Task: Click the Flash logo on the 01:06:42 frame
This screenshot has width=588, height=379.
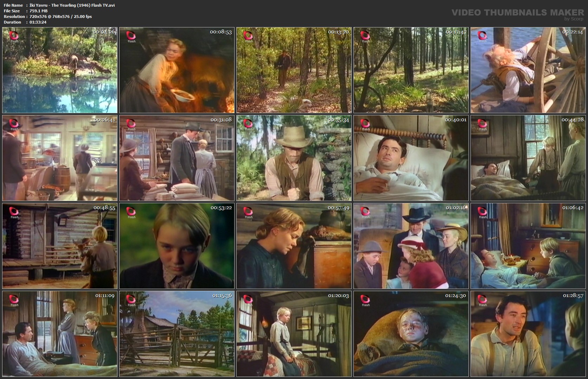Action: pyautogui.click(x=482, y=212)
